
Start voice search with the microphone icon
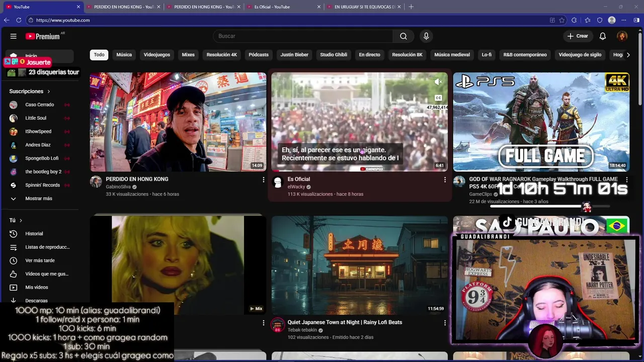pyautogui.click(x=426, y=36)
